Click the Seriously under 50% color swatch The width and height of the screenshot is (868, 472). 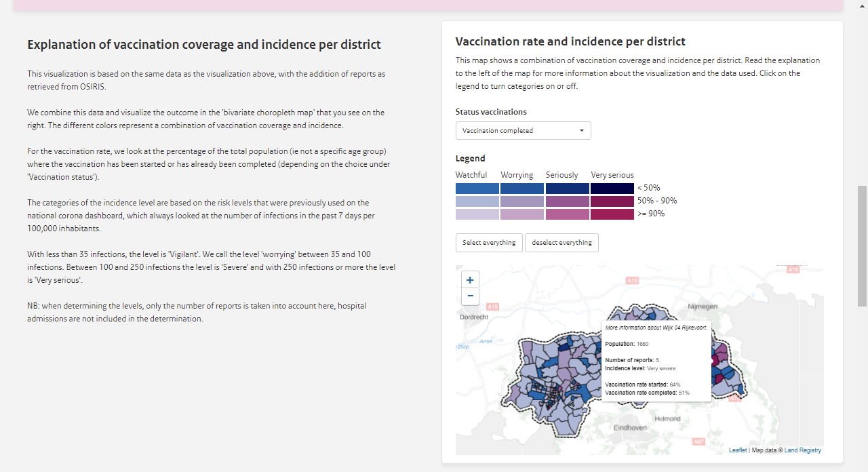566,188
